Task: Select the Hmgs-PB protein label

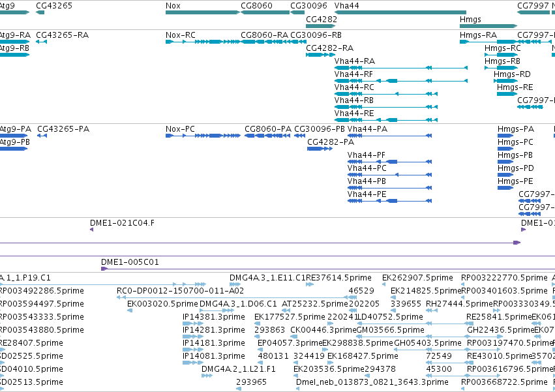Action: pos(515,155)
